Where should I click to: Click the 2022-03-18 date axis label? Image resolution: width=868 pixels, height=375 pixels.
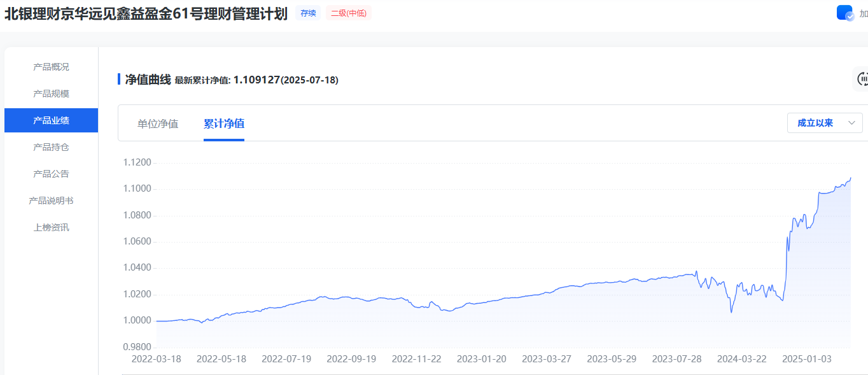pos(156,359)
